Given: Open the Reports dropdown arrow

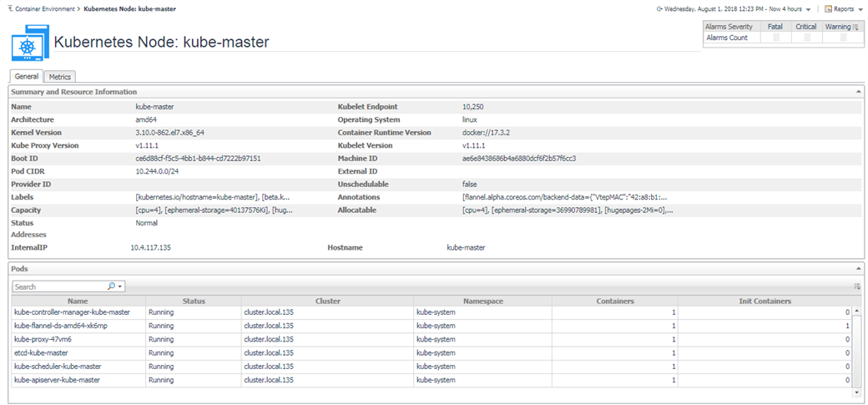Looking at the screenshot, I should click(859, 9).
